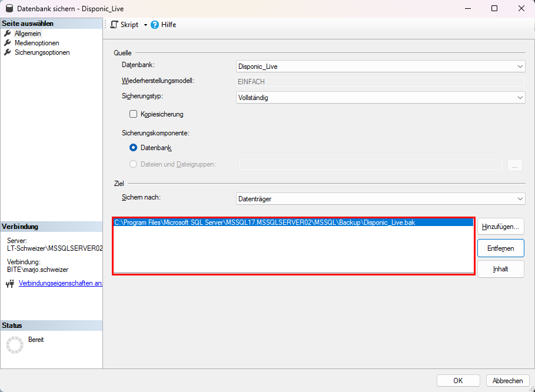535x392 pixels.
Task: Click the Bereit status text
Action: (x=36, y=340)
